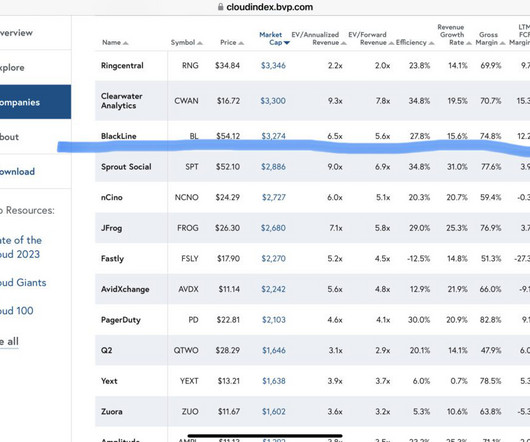This screenshot has width=530, height=442.
Task: Click the AVDX ticker symbol
Action: point(188,289)
